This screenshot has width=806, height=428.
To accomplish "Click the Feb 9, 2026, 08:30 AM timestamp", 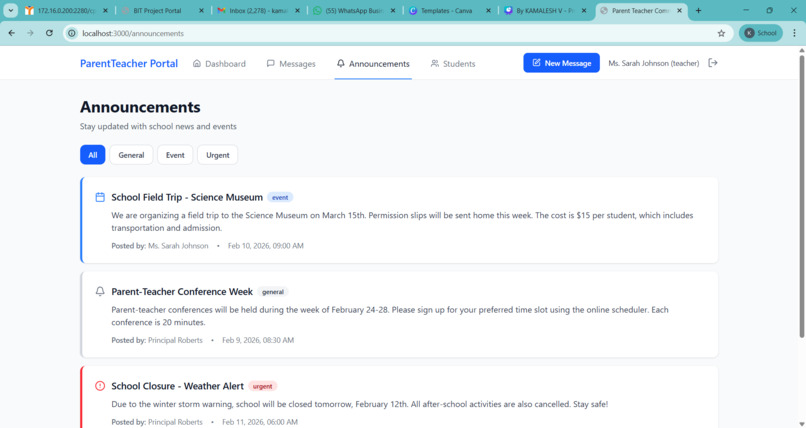I will click(258, 340).
